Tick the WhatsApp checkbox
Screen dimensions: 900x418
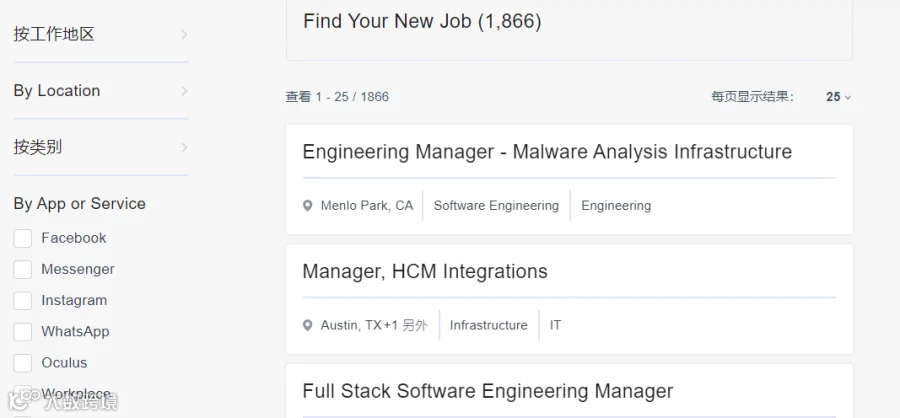coord(23,332)
